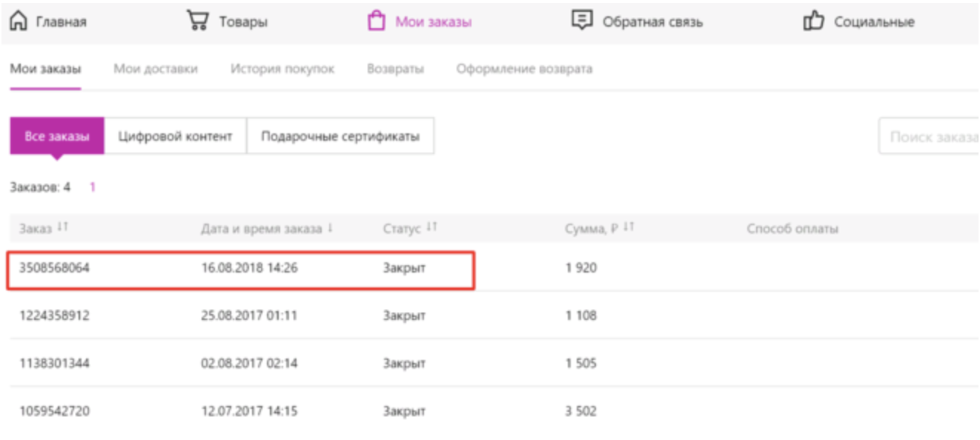The height and width of the screenshot is (440, 980).
Task: Go to Оформление возврата tab
Action: pyautogui.click(x=524, y=69)
